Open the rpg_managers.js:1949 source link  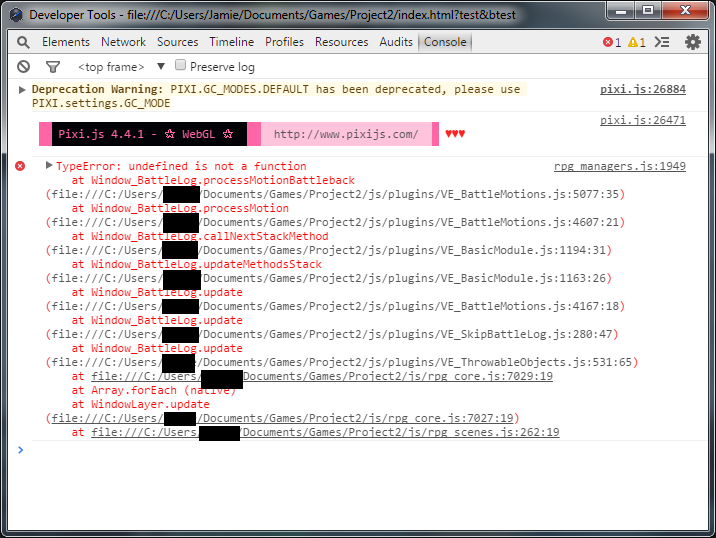[x=620, y=166]
